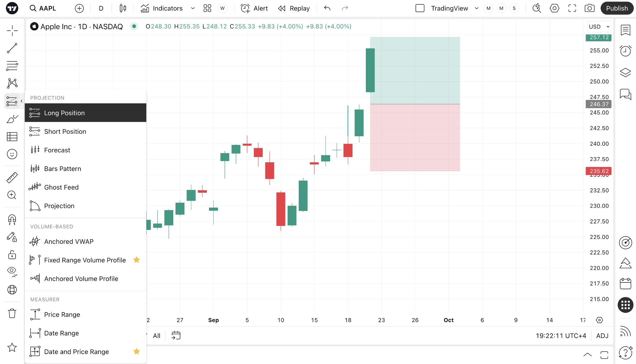Click the Publish button
The height and width of the screenshot is (364, 636).
pyautogui.click(x=617, y=8)
